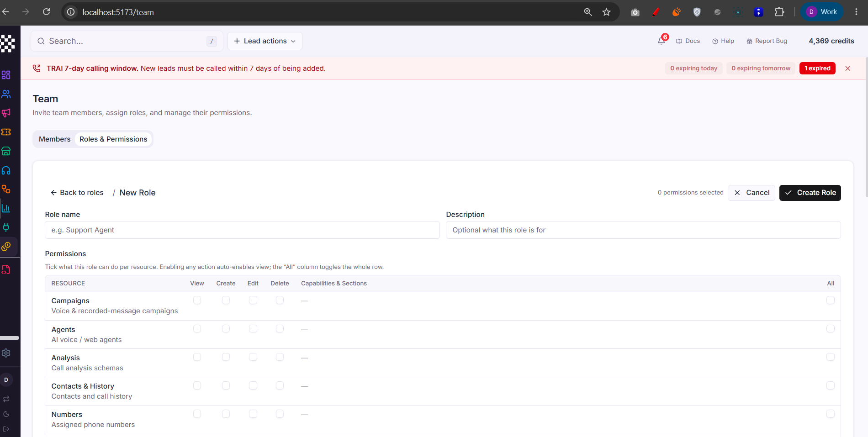Screen dimensions: 868x437
Task: Open the dashboard grid icon in sidebar
Action: (x=6, y=75)
